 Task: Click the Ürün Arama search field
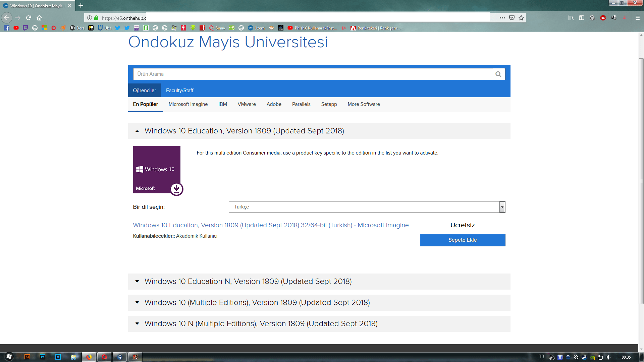tap(312, 74)
